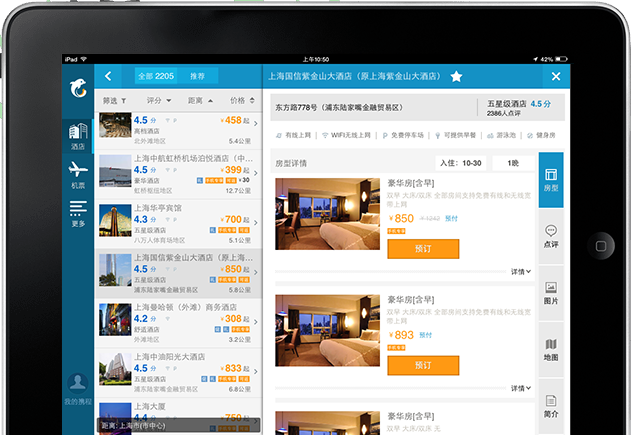This screenshot has height=435, width=631.
Task: Tap the 免费停车场 amenity icon
Action: [385, 136]
